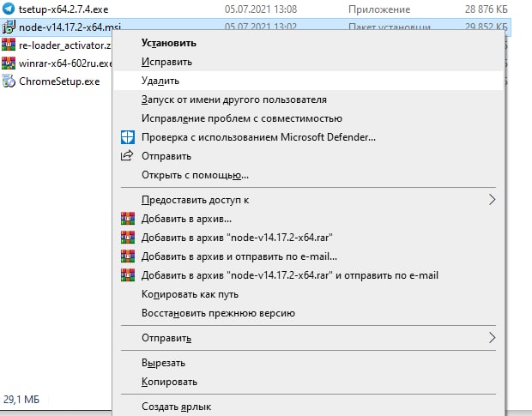Screen dimensions: 532x416
Task: Select the re-loader_activator archive icon
Action: tap(9, 45)
